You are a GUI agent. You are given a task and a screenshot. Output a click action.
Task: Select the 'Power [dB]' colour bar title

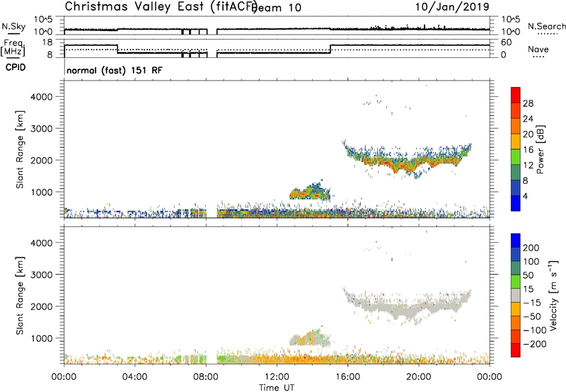tap(541, 149)
